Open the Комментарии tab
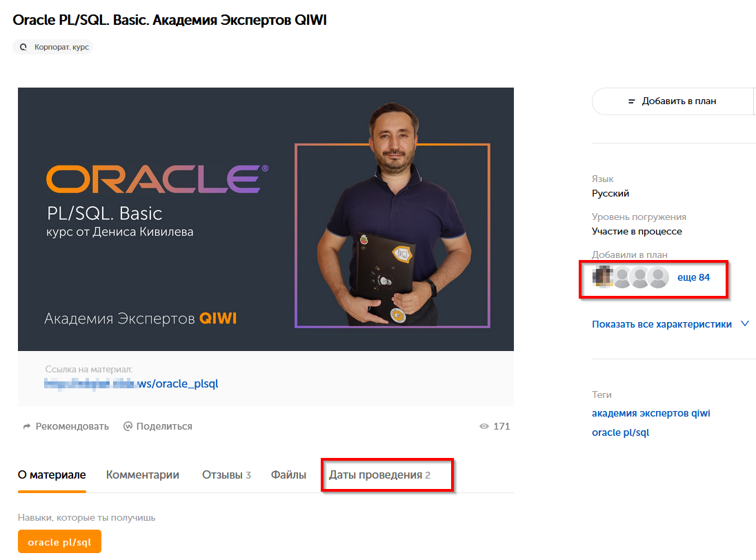This screenshot has height=560, width=756. point(143,475)
